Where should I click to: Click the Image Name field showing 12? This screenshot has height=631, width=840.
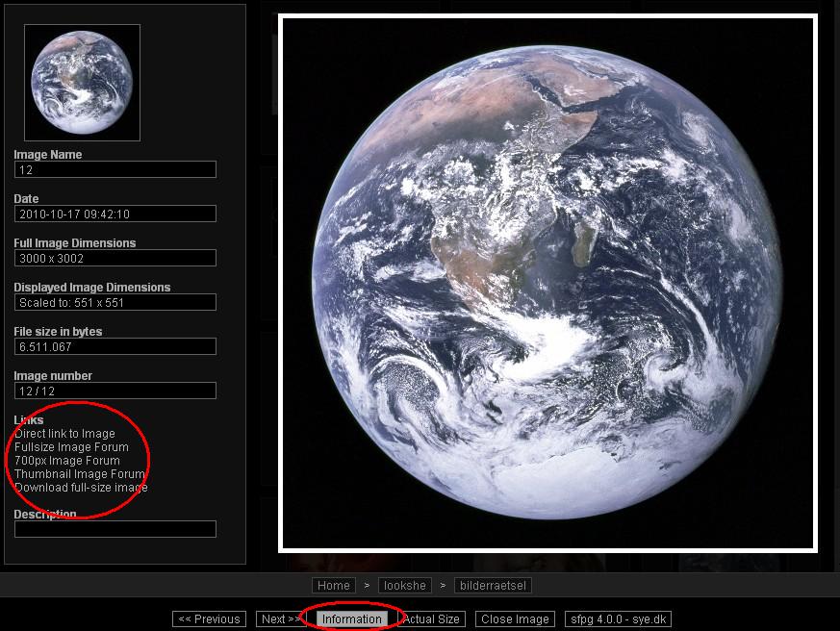point(115,170)
